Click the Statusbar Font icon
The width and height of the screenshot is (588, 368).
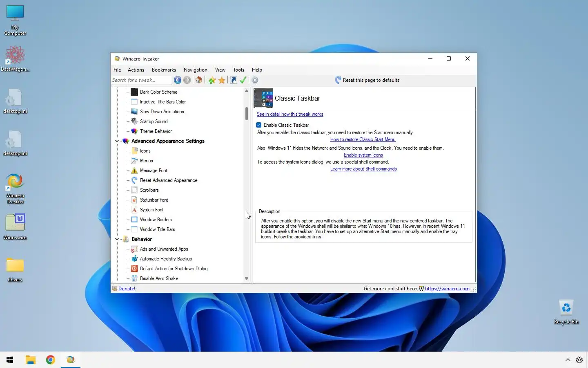coord(134,200)
